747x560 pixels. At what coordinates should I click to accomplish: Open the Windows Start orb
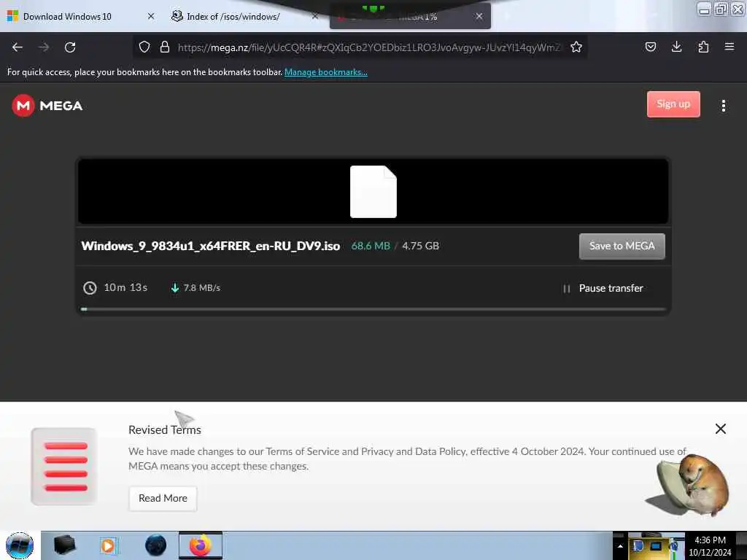(20, 545)
